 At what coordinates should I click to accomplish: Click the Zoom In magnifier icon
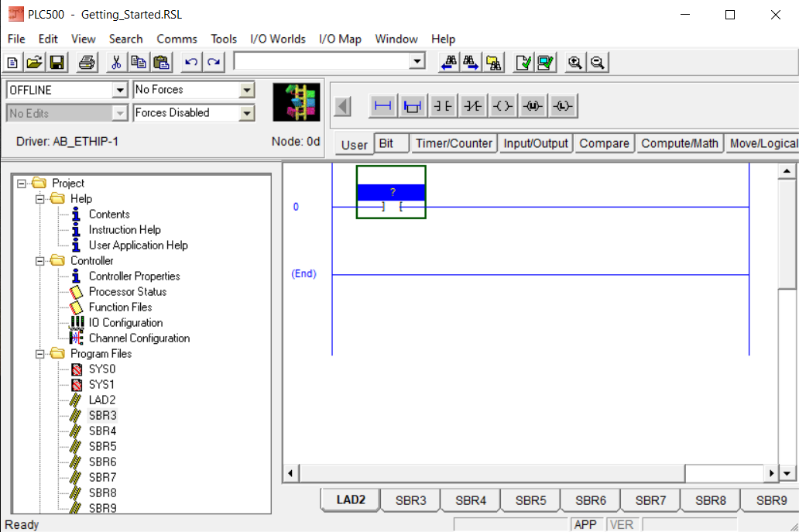575,62
